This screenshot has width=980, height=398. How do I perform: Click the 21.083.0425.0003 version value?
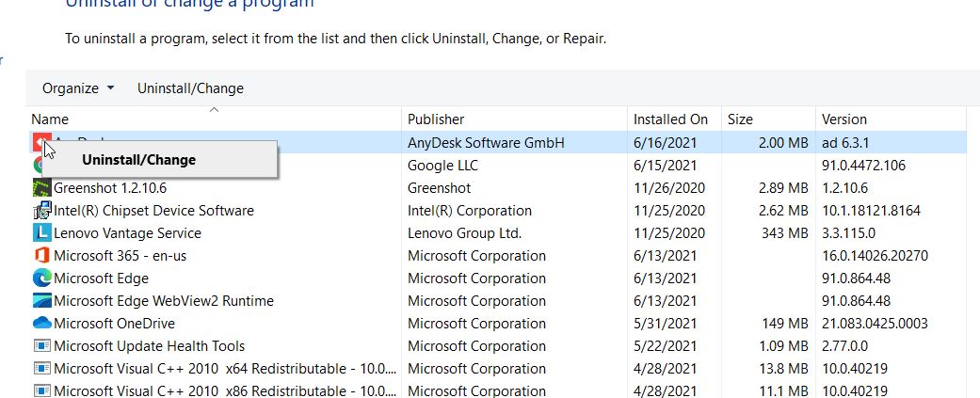coord(875,323)
